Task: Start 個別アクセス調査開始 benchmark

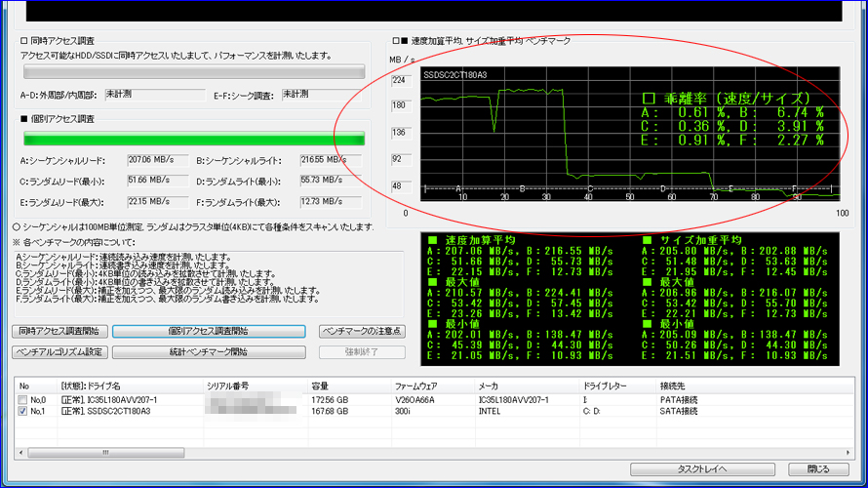Action: (209, 331)
